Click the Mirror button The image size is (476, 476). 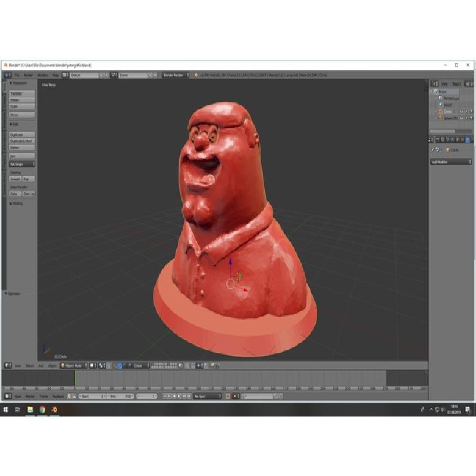(x=22, y=114)
